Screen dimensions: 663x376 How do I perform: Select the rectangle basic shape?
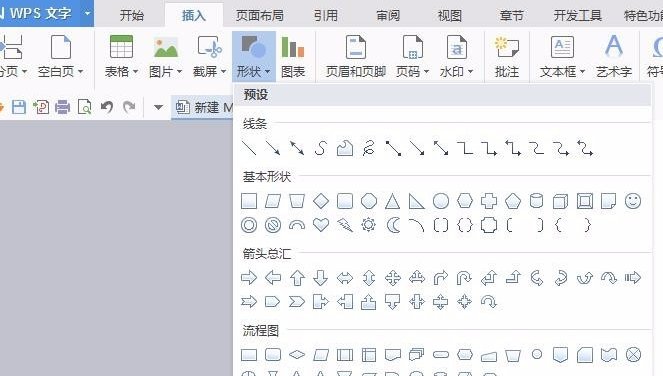pos(249,201)
